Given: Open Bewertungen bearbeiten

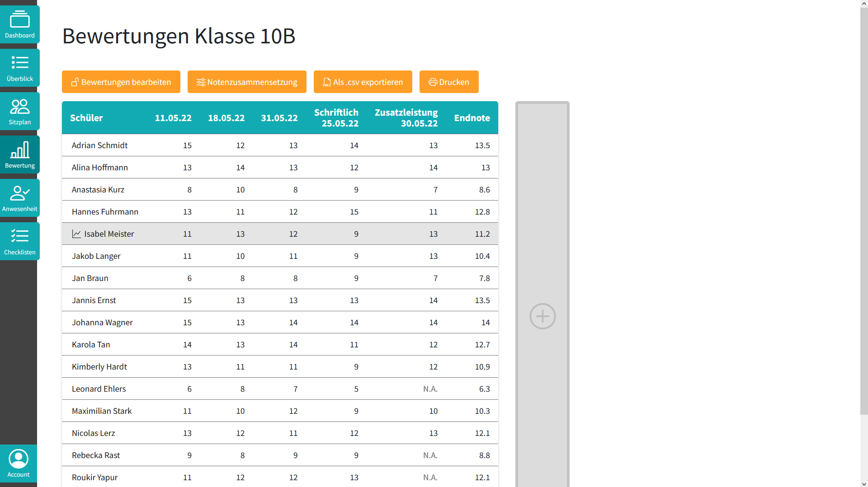Looking at the screenshot, I should 121,82.
